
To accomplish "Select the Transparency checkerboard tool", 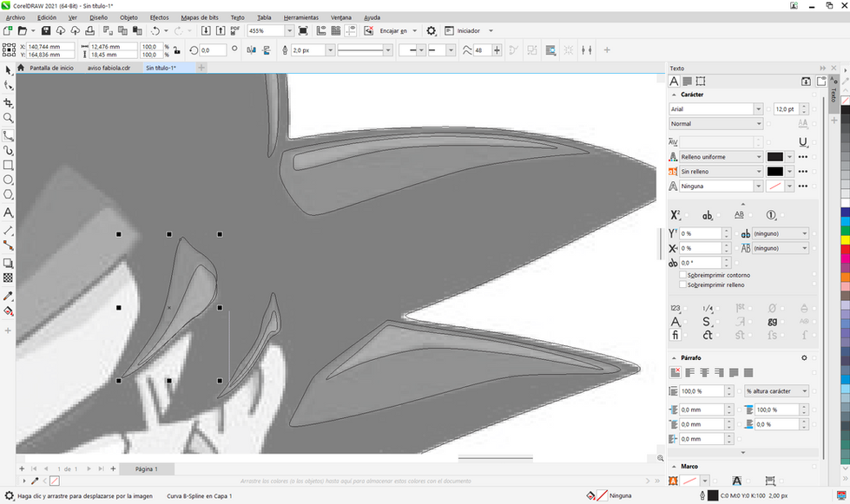I will (x=8, y=278).
